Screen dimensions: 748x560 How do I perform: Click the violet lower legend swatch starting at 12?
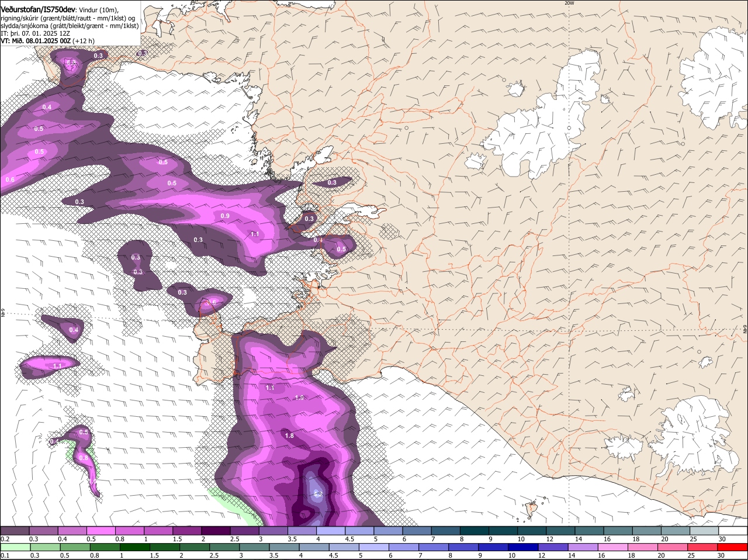pos(553,547)
